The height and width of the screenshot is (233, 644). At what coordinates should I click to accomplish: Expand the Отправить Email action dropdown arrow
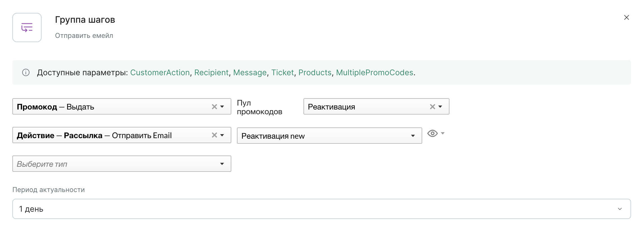pos(222,135)
